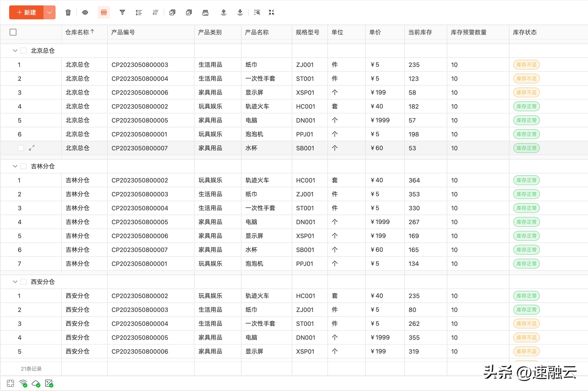Click the row height adjustment icon
The width and height of the screenshot is (588, 391).
(139, 12)
